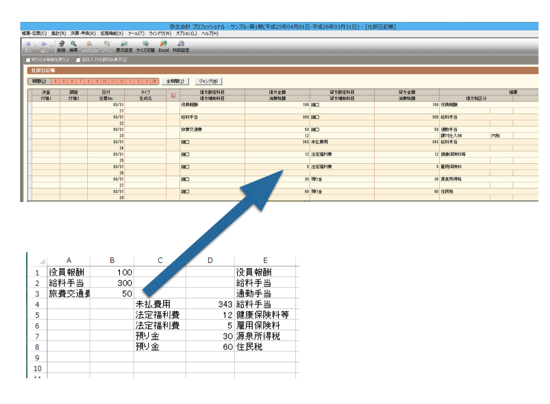
Task: Click Excel select-all corner triangle
Action: point(42,261)
